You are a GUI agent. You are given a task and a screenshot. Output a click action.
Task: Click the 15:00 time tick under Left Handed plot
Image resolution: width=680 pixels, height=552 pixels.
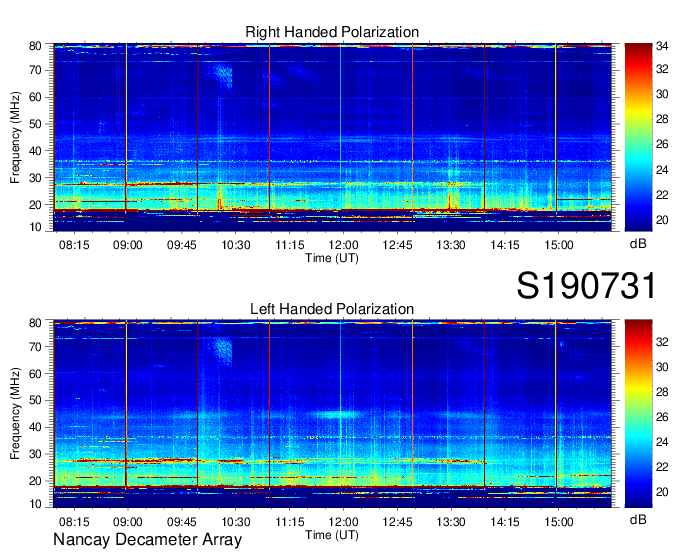559,522
